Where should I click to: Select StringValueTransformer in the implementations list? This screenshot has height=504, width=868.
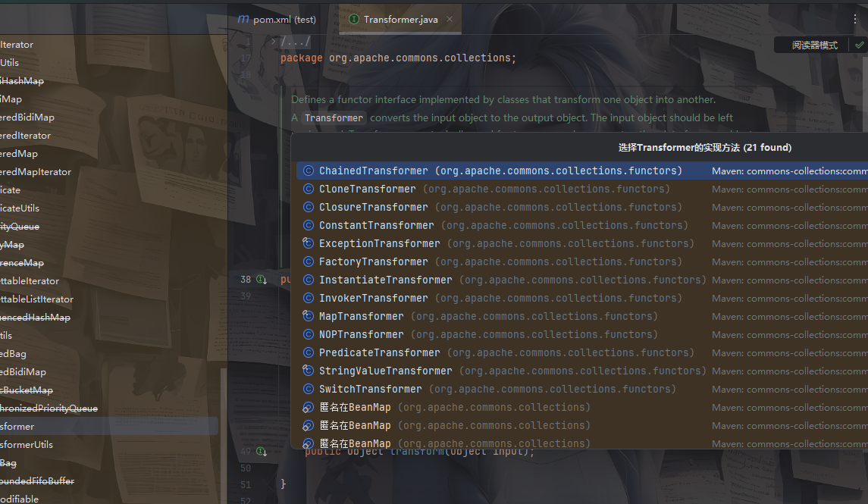coord(582,371)
